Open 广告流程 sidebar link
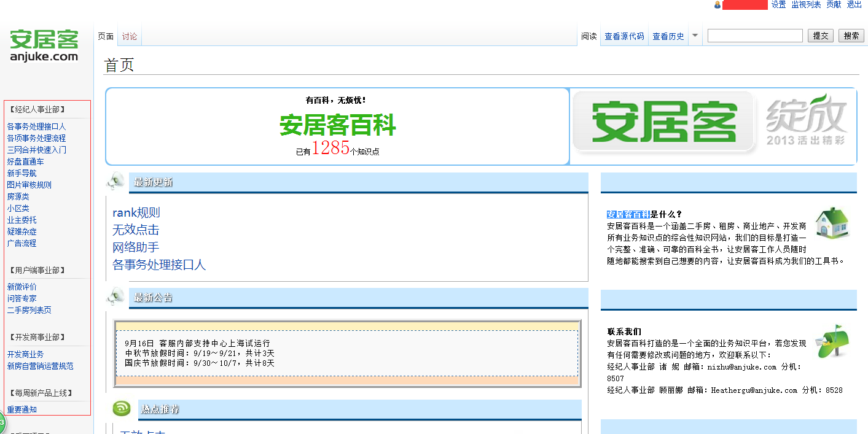868x434 pixels. (x=22, y=243)
